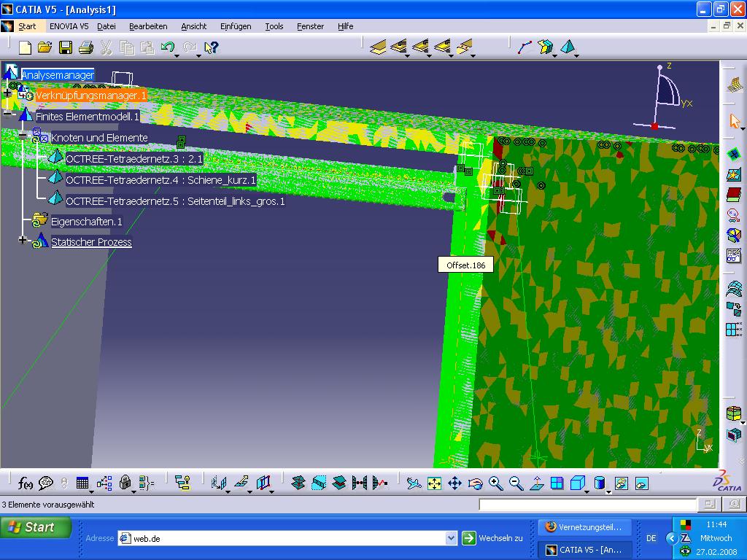The height and width of the screenshot is (560, 747).
Task: Click the Normal View icon
Action: (537, 483)
